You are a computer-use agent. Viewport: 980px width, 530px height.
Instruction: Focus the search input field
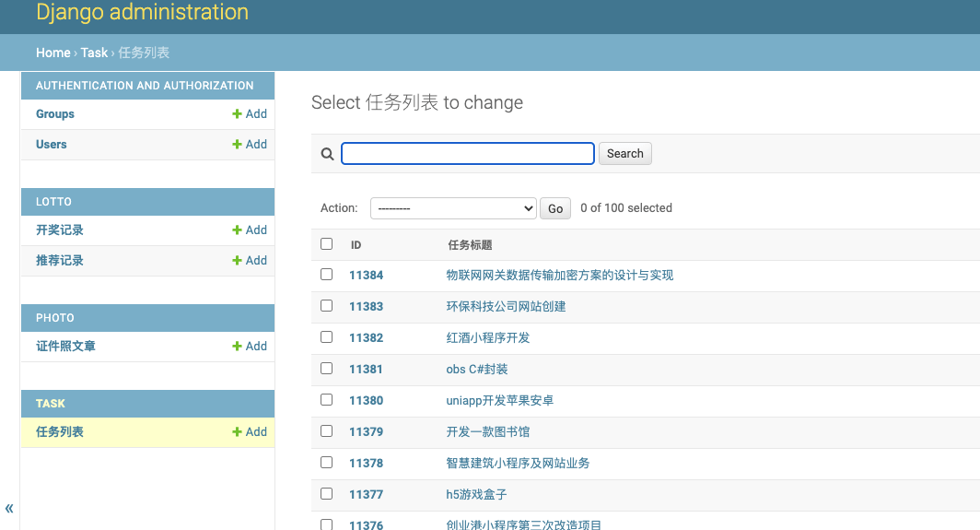(468, 153)
